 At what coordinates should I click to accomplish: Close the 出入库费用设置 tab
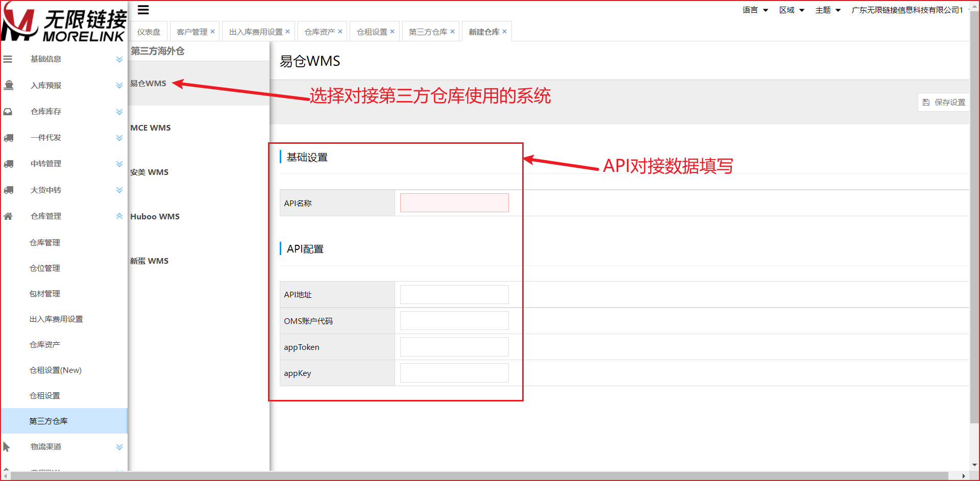point(288,32)
